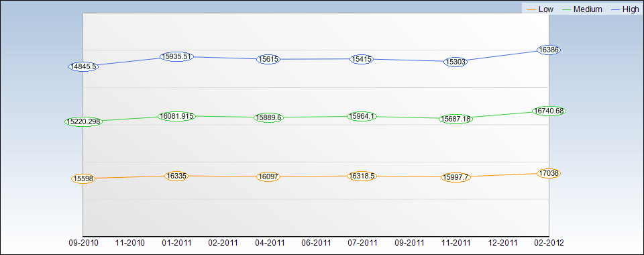Viewport: 644px width, 255px height.
Task: Click the 12-2011 axis label
Action: [x=502, y=243]
